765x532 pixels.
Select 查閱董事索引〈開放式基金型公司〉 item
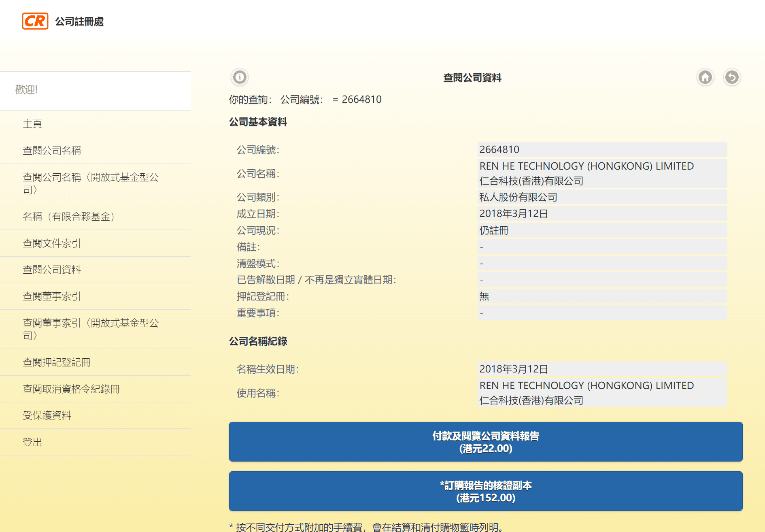(95, 329)
